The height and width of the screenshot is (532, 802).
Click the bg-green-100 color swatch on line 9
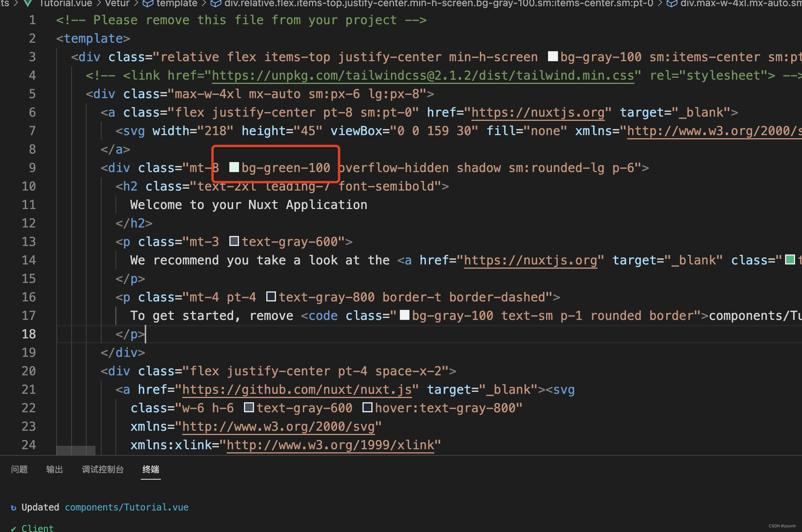point(234,167)
